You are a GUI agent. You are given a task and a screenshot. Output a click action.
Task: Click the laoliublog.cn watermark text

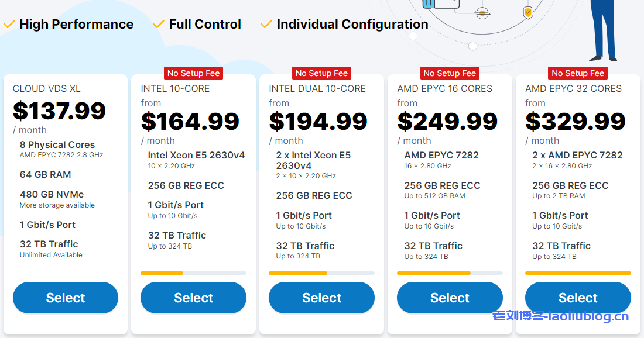561,316
